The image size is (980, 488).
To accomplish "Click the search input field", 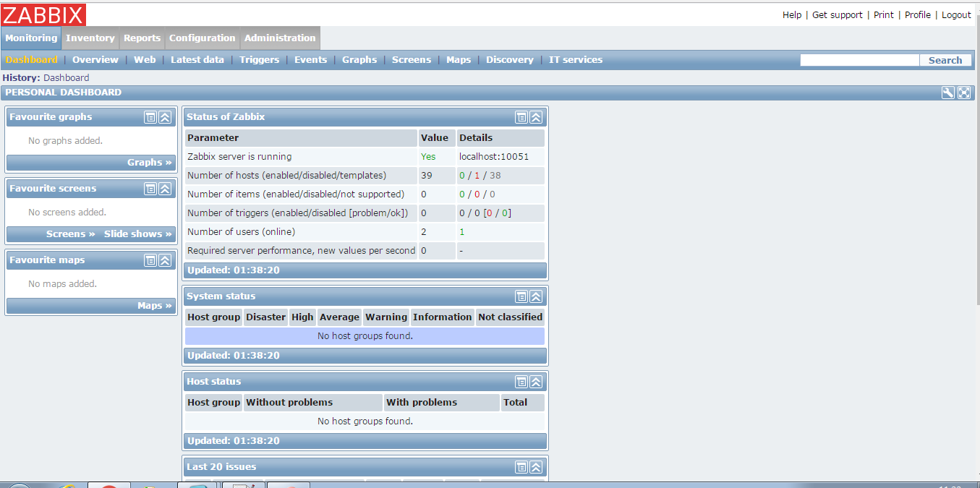I will pos(860,60).
